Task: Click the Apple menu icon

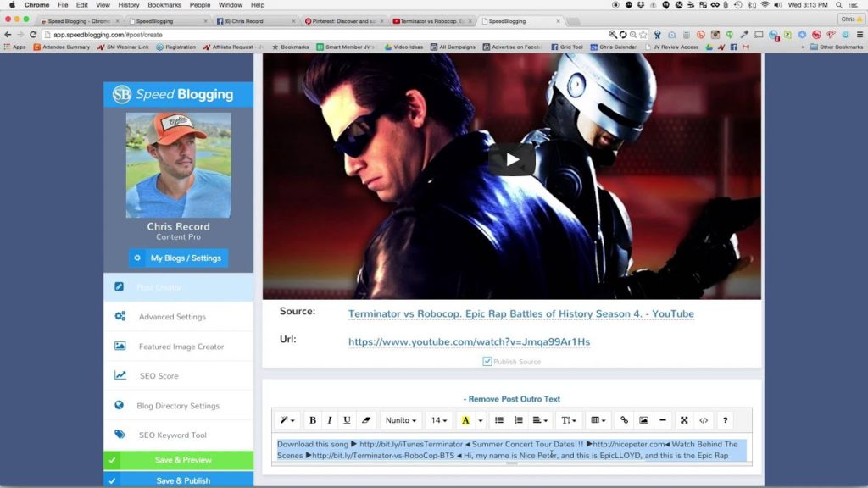Action: pos(12,5)
